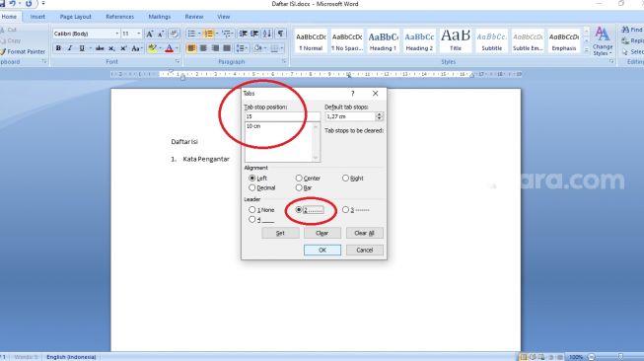Click the Set button in Tabs dialog
The width and height of the screenshot is (644, 361).
(280, 233)
